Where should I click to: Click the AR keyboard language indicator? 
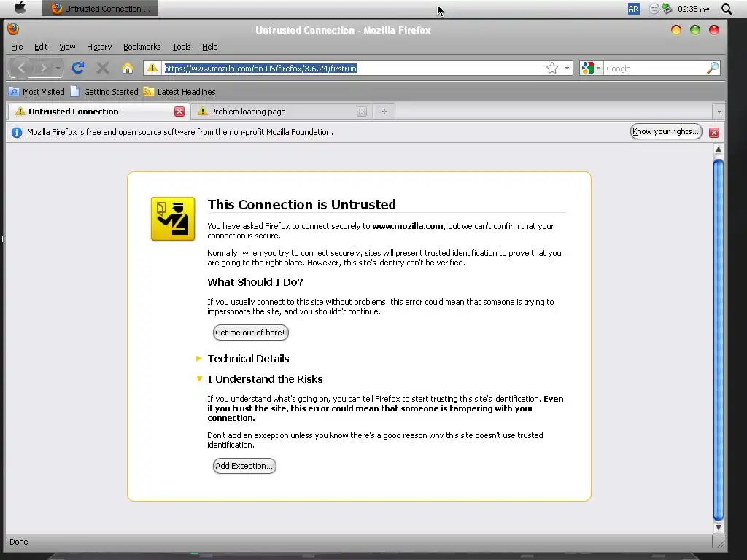tap(633, 9)
